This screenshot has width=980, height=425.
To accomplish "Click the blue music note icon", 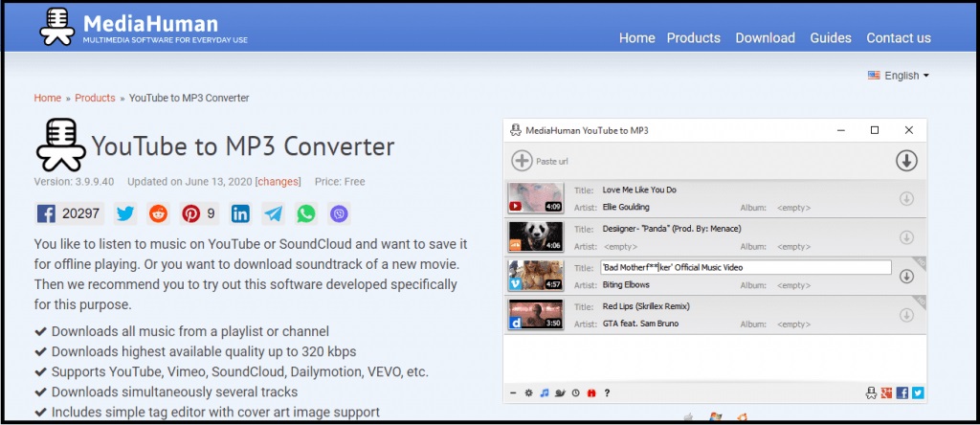I will click(x=545, y=393).
